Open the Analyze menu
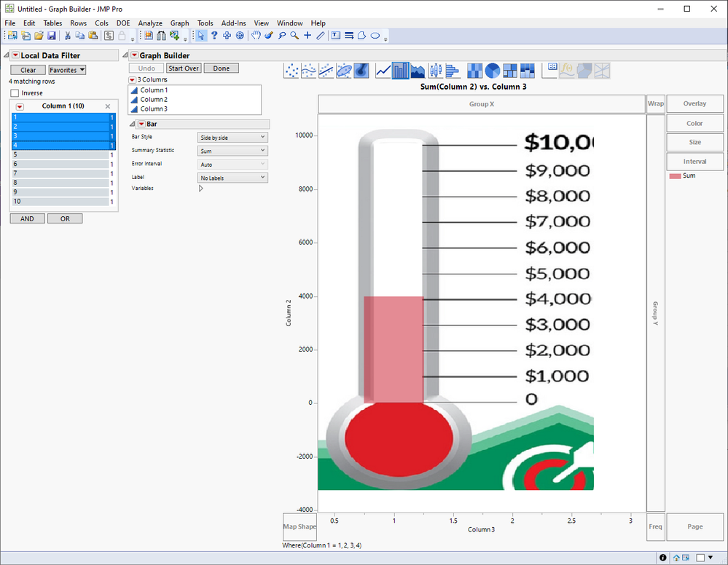Screen dimensions: 728x565 point(150,23)
